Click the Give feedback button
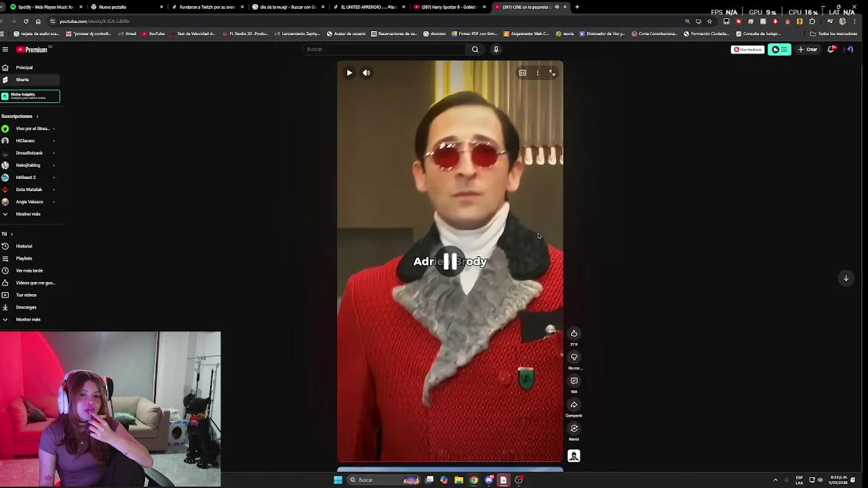The height and width of the screenshot is (488, 868). point(747,49)
